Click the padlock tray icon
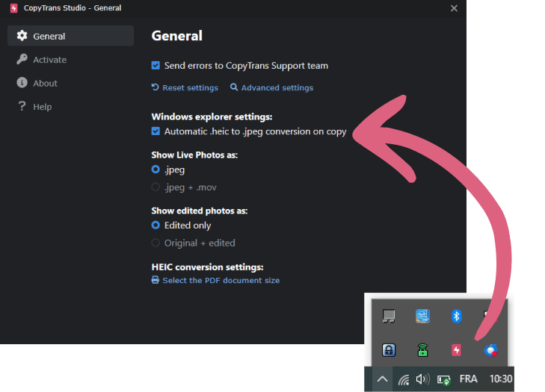 [389, 350]
